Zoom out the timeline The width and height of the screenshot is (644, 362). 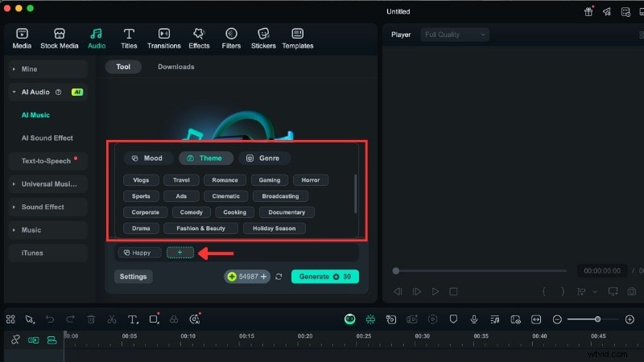557,319
